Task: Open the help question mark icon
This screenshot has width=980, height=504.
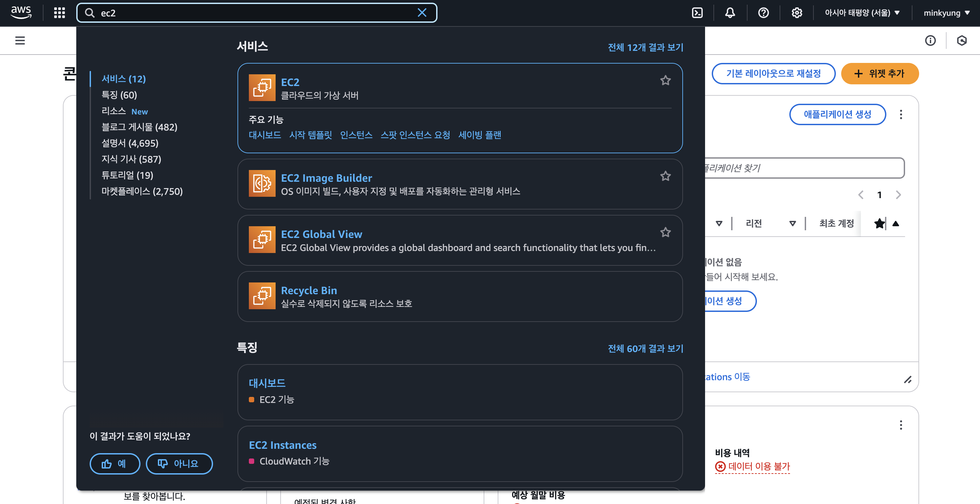Action: (763, 13)
